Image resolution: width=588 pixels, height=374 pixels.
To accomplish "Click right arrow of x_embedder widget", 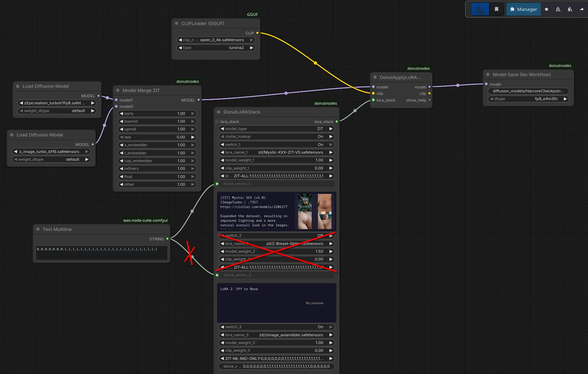I will click(x=193, y=145).
